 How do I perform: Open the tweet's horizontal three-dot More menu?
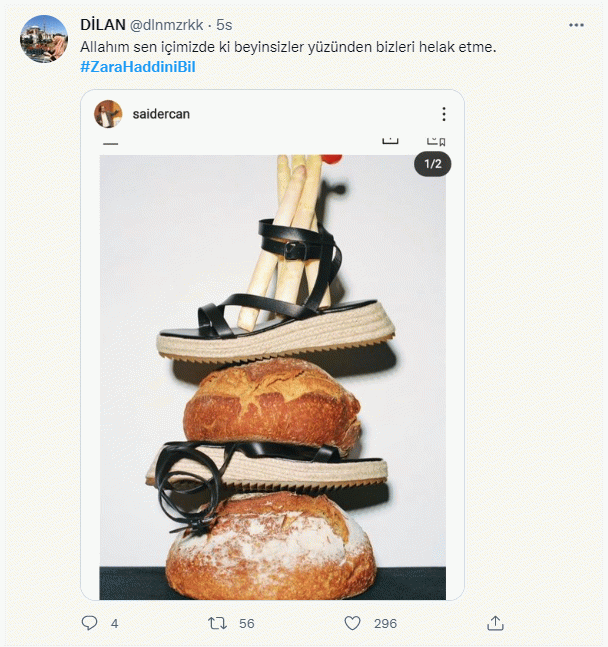tap(576, 25)
